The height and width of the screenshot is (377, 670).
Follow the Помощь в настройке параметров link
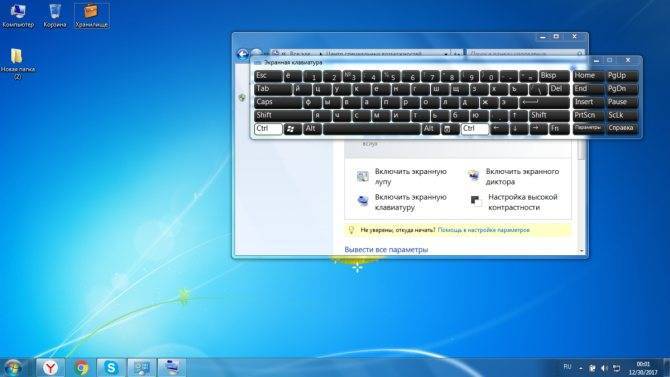pyautogui.click(x=483, y=230)
